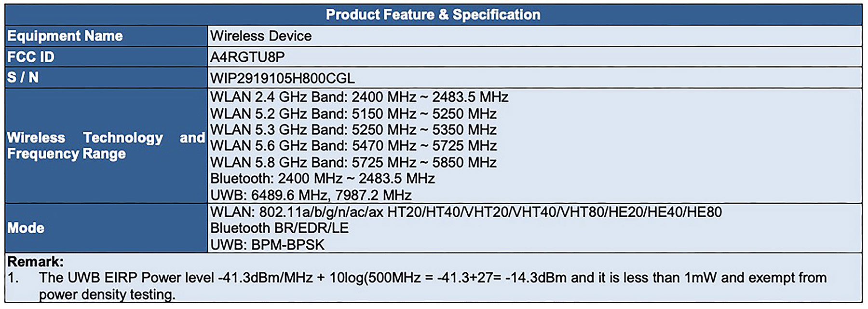Image resolution: width=868 pixels, height=309 pixels.
Task: Select the WLAN 2.4 GHz Band line
Action: [x=359, y=97]
